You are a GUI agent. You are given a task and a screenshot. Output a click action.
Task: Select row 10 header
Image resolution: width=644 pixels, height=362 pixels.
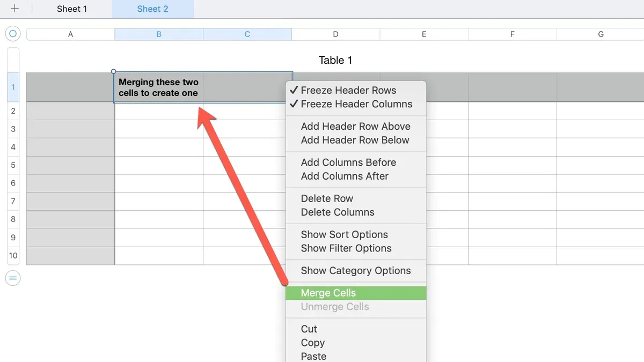coord(13,256)
